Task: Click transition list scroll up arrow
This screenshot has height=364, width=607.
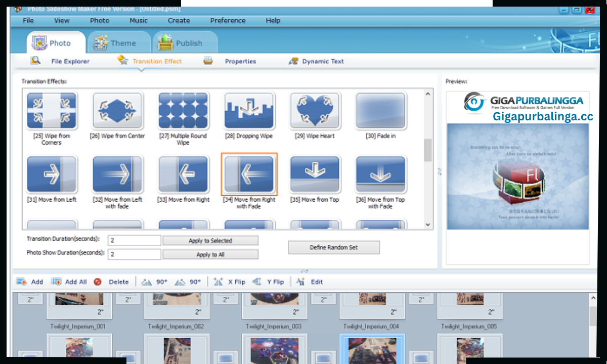Action: 428,94
